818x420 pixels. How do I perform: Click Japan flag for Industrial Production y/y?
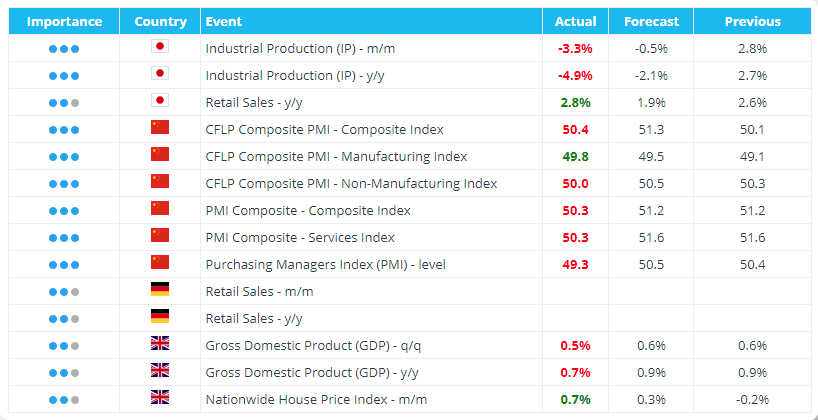click(x=159, y=74)
